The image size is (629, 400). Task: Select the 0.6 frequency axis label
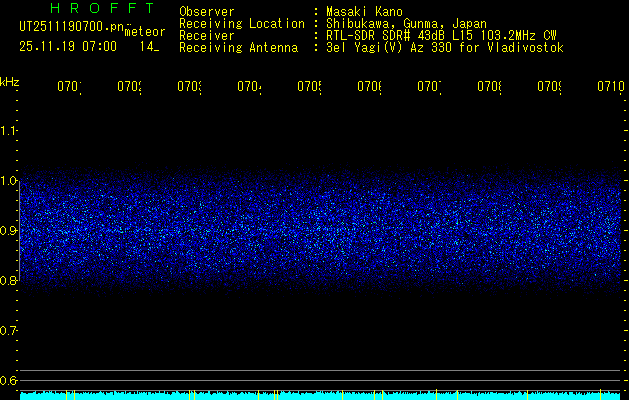click(9, 380)
